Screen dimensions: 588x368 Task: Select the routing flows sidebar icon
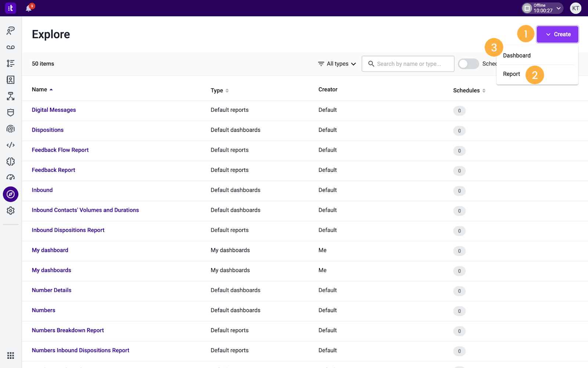10,96
